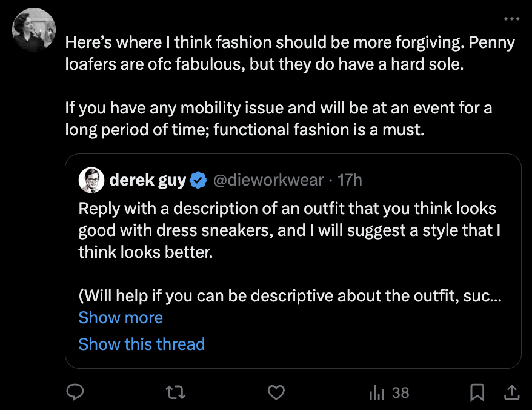Expand the quoted tweet with Show more
The image size is (532, 410).
121,318
